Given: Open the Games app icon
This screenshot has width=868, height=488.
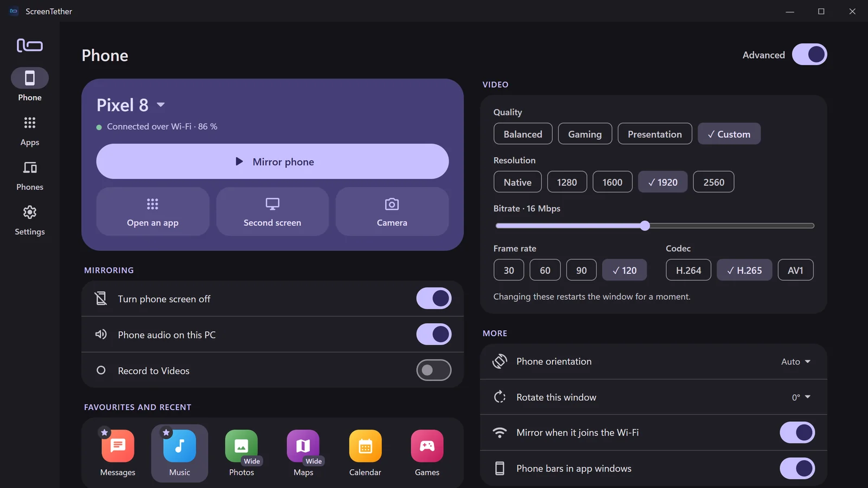Looking at the screenshot, I should tap(427, 446).
